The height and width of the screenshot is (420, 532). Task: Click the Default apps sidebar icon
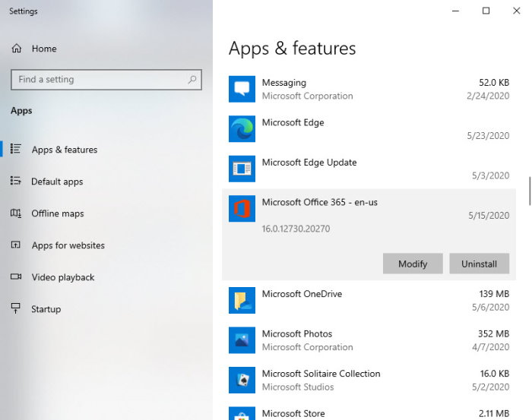(16, 181)
